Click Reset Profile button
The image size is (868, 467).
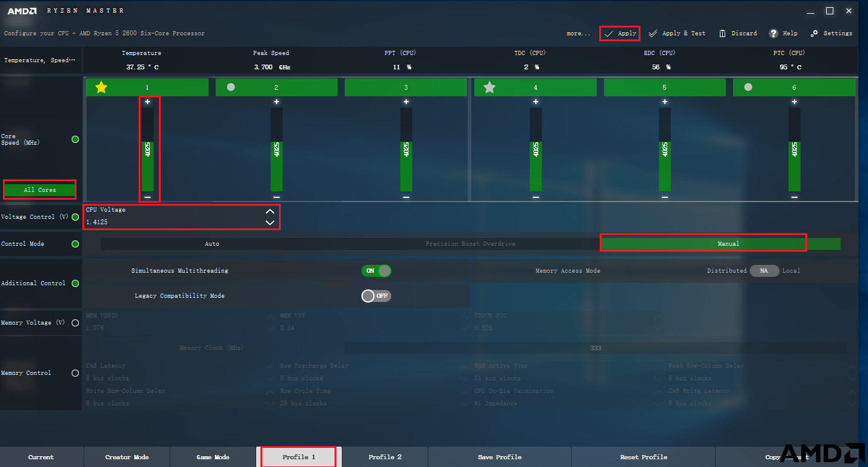pyautogui.click(x=643, y=457)
